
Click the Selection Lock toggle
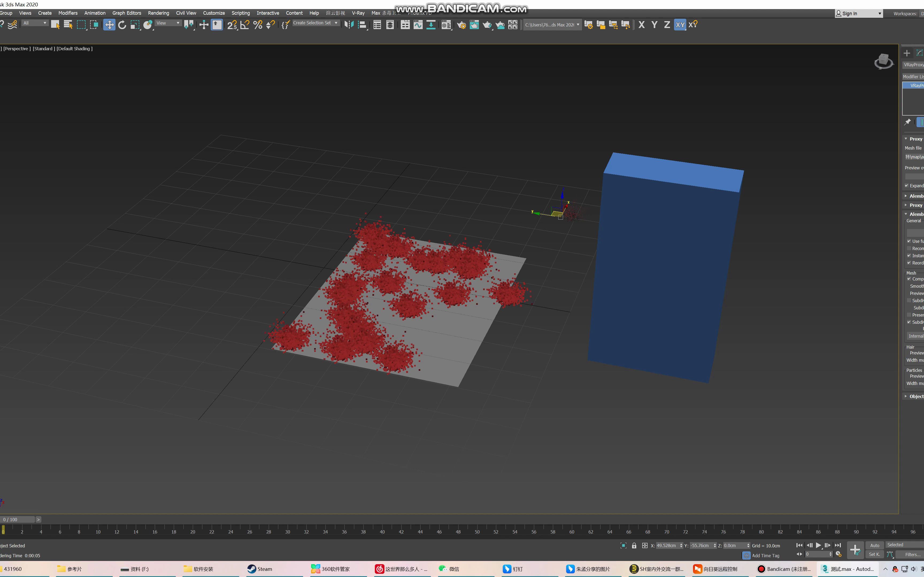tap(634, 545)
